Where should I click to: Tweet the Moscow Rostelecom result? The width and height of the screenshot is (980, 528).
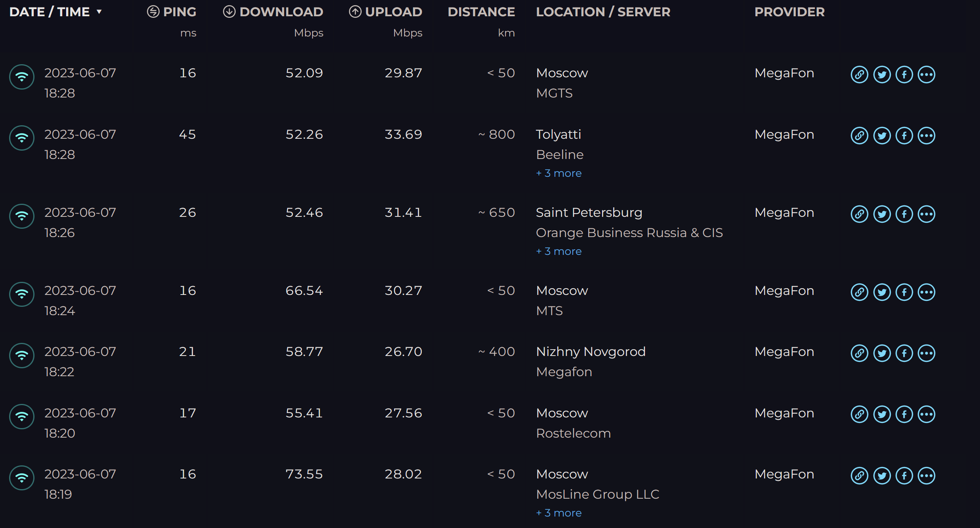pyautogui.click(x=882, y=415)
